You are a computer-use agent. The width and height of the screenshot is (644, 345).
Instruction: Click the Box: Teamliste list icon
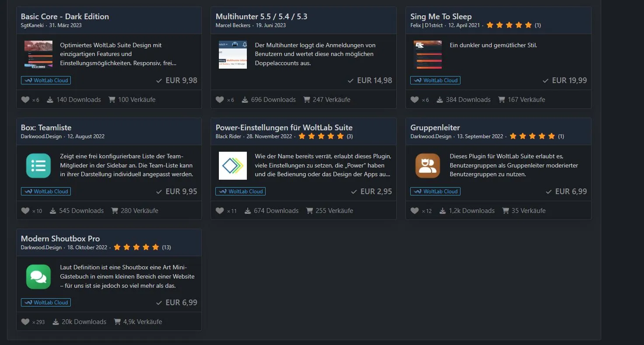(38, 166)
